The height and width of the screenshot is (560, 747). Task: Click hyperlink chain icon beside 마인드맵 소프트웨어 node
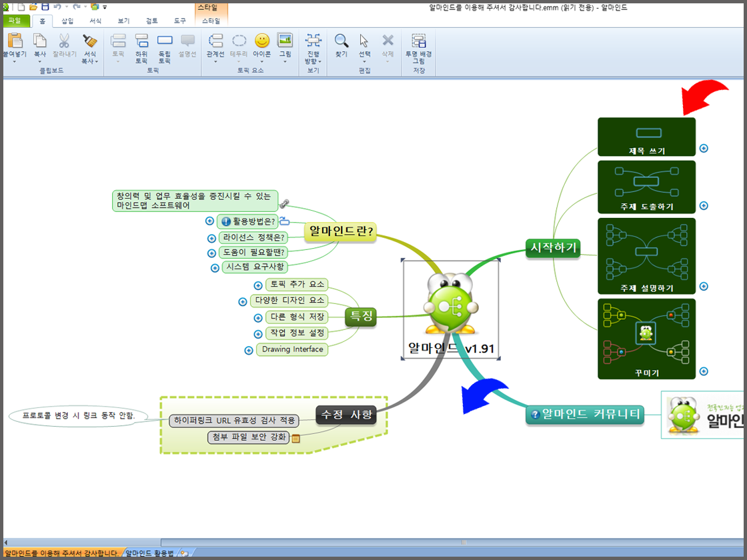[x=284, y=204]
